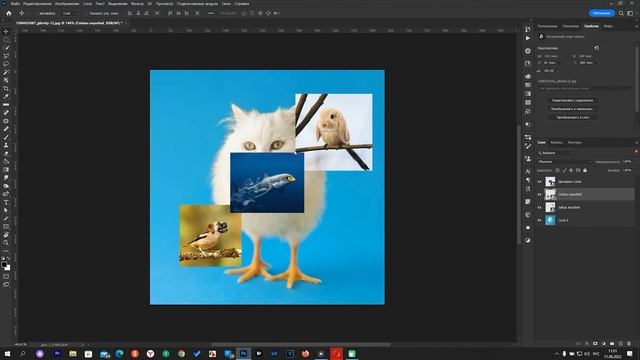Select the Path Selection arrow tool
This screenshot has width=640, height=360.
coord(6,211)
